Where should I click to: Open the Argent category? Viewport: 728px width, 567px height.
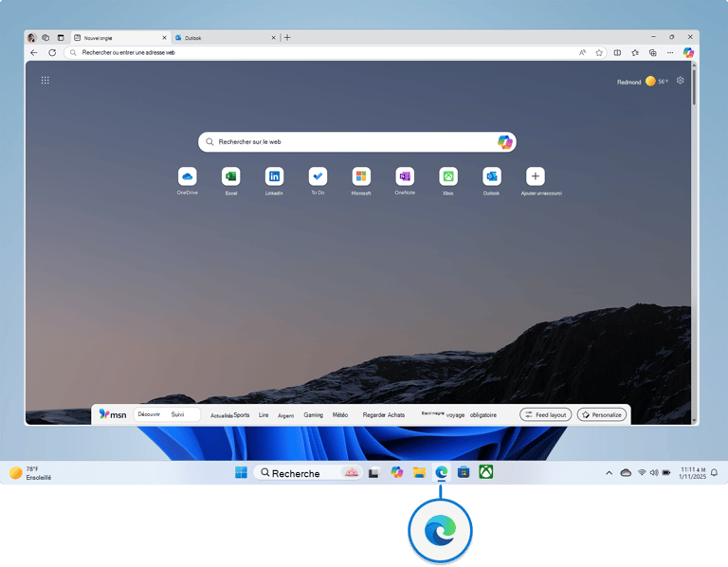[286, 415]
